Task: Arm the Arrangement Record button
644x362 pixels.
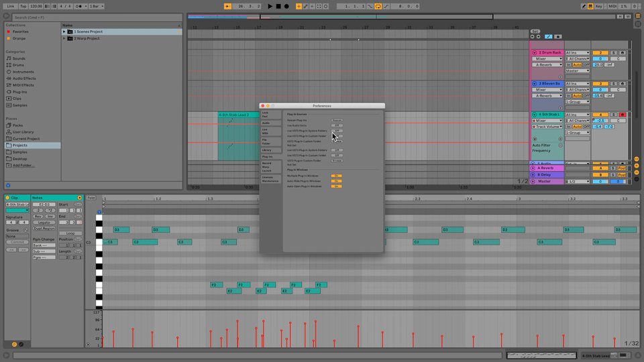Action: pos(286,6)
